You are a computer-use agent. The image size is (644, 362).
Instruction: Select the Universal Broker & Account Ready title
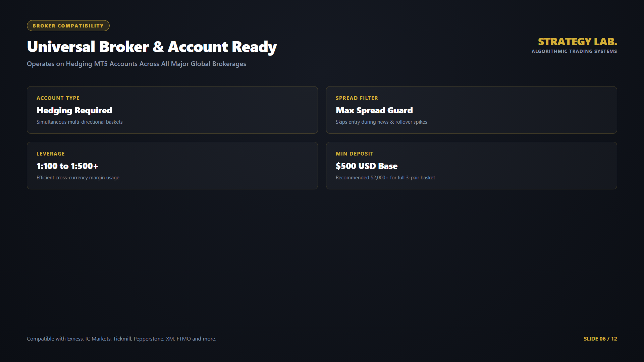pos(152,47)
